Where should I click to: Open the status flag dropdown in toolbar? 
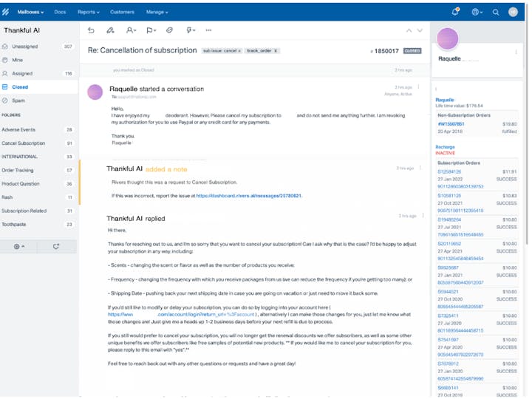151,30
